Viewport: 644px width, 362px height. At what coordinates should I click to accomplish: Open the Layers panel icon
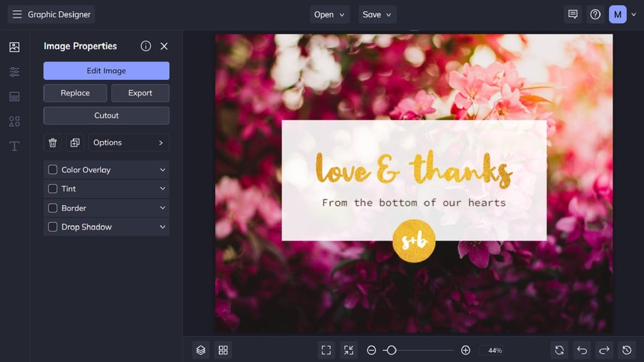point(201,350)
